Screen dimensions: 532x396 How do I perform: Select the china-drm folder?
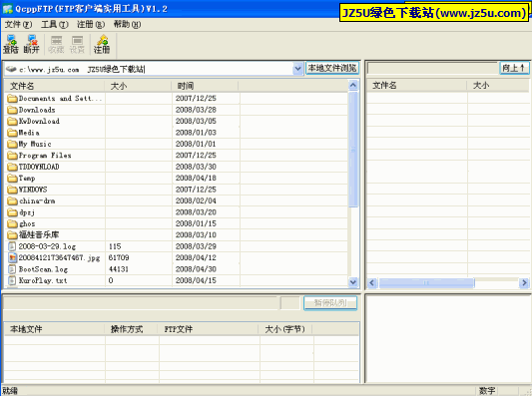[31, 201]
